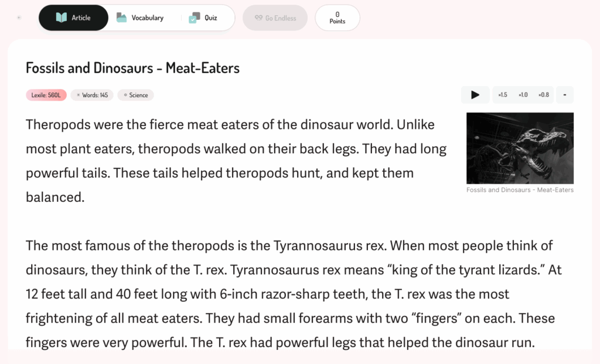Click the Vocabulary picture icon
The image size is (600, 364).
(x=121, y=18)
